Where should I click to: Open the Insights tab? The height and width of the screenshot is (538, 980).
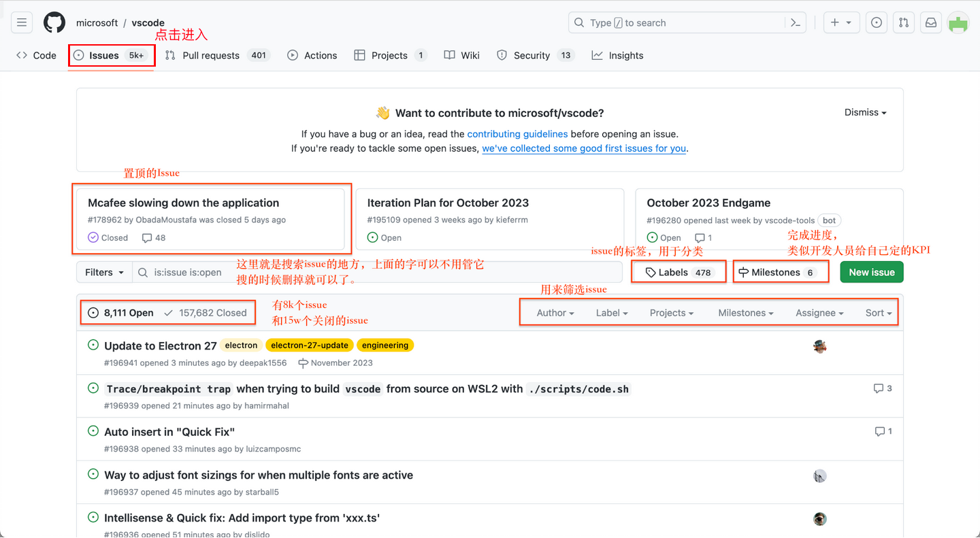(617, 55)
